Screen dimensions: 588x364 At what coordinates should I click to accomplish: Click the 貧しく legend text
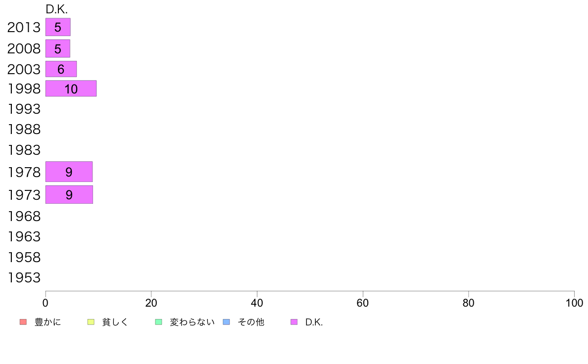[x=115, y=322]
